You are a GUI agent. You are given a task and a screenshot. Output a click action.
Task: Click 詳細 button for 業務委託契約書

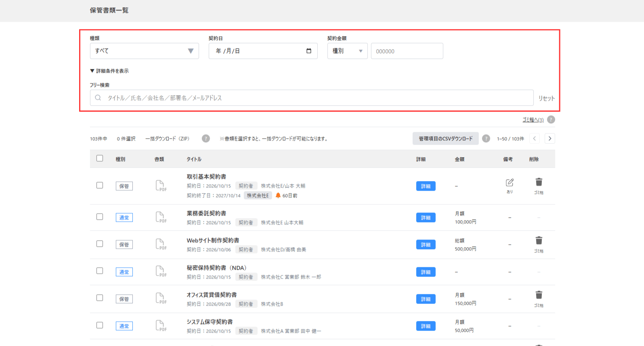coord(426,218)
